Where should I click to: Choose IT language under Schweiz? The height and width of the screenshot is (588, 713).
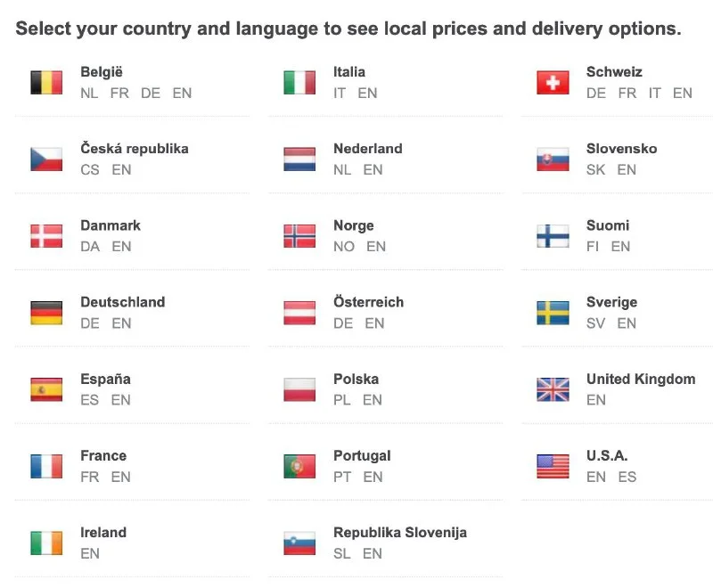(x=655, y=93)
